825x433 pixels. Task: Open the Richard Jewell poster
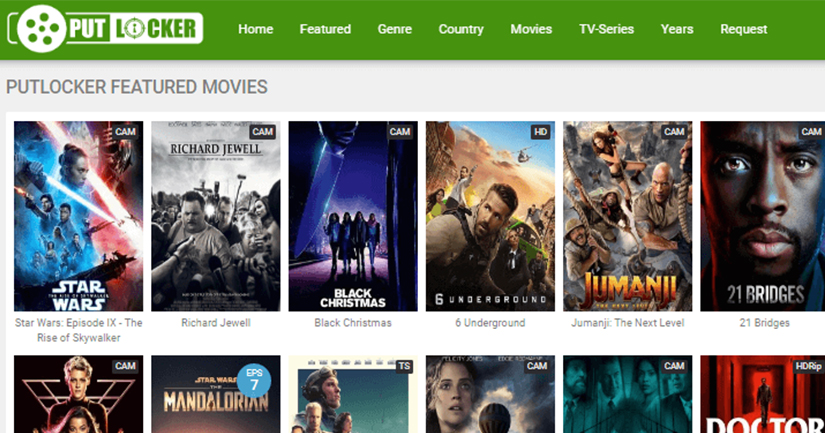[x=216, y=216]
